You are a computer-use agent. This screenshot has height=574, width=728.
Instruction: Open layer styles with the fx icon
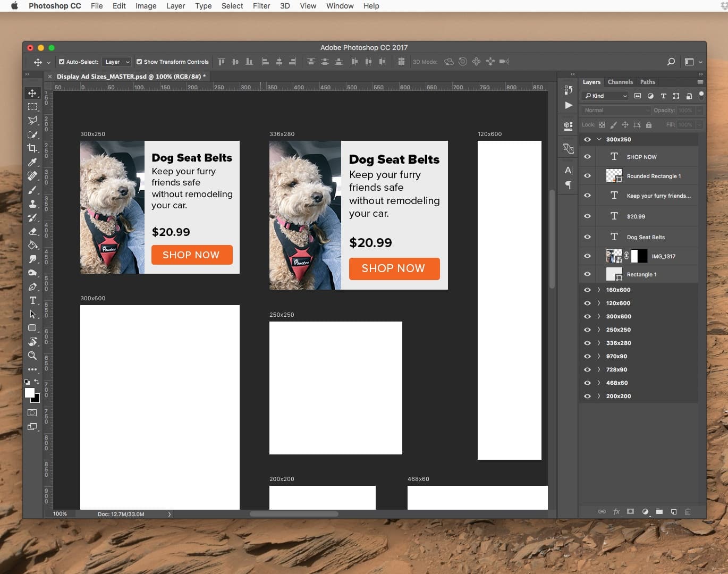click(x=616, y=512)
